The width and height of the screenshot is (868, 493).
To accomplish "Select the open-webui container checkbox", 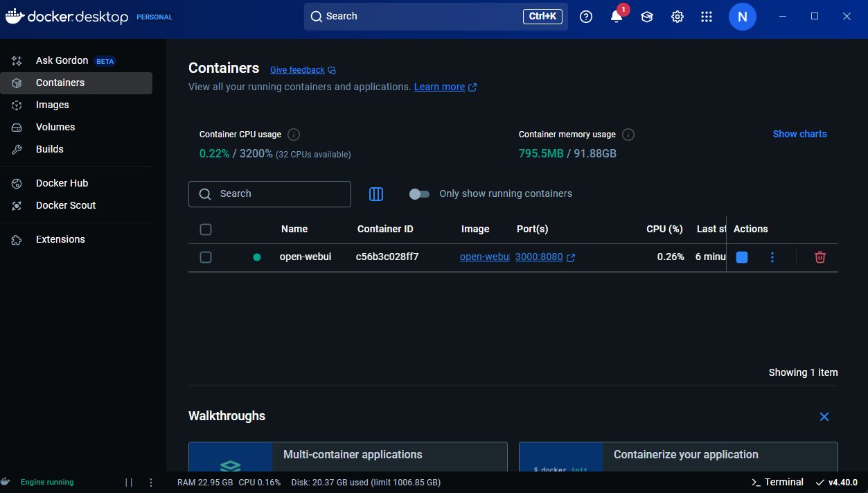I will (206, 257).
